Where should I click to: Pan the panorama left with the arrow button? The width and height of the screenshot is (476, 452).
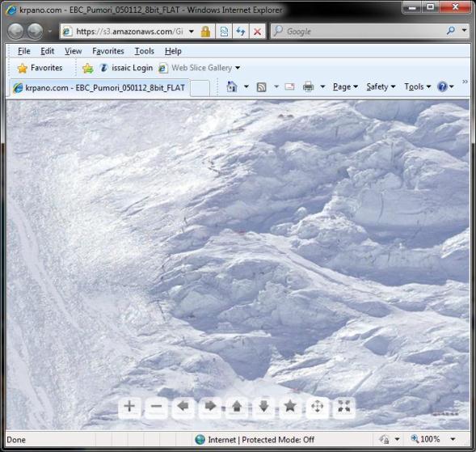(183, 408)
